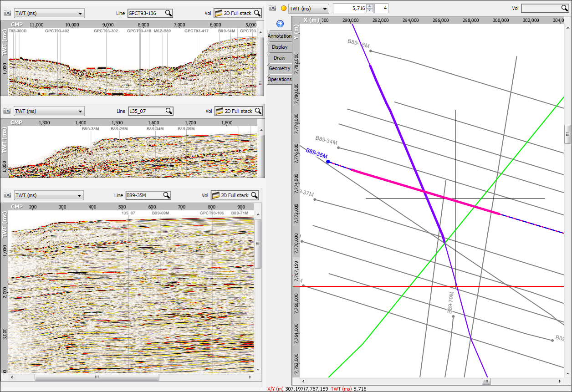Open the TWT (ms) dropdown in the map view
This screenshot has height=392, width=572.
pyautogui.click(x=309, y=8)
